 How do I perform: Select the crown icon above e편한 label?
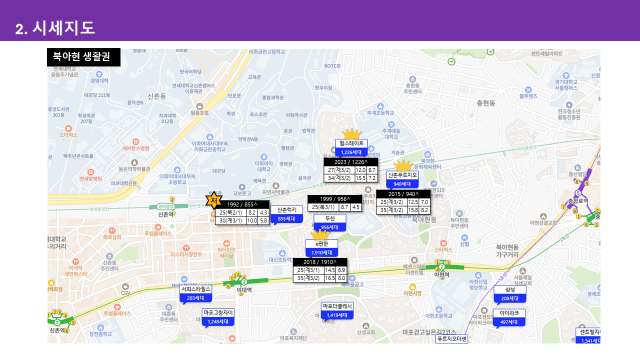pos(320,235)
